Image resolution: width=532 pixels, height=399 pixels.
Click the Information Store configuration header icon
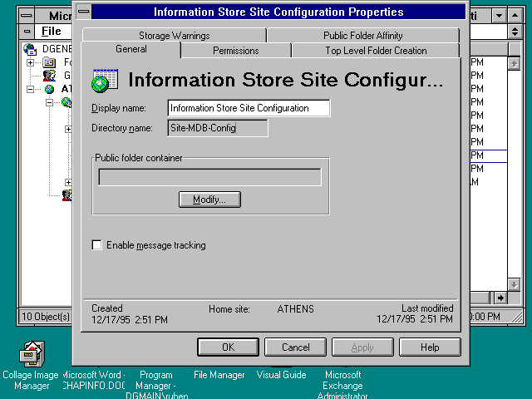point(105,81)
